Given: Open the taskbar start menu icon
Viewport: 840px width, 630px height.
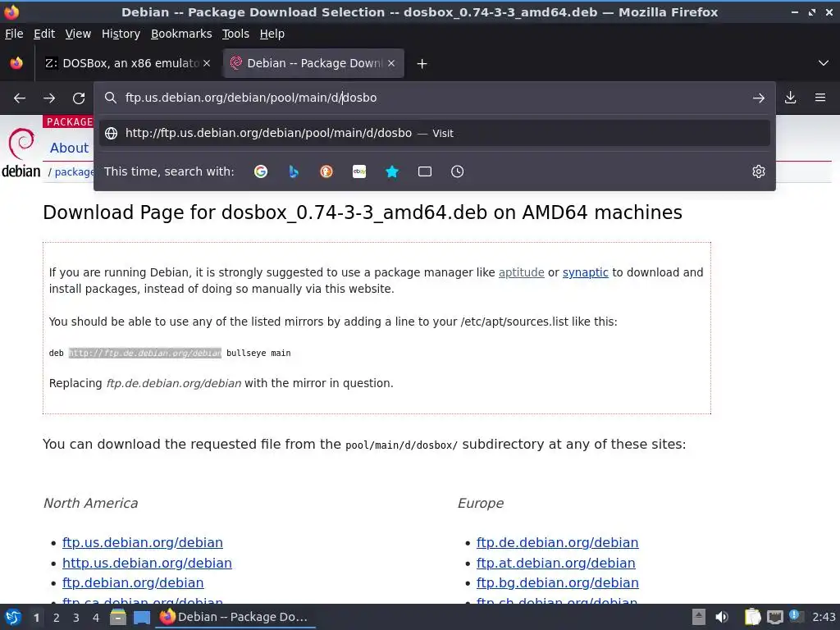Looking at the screenshot, I should point(13,617).
